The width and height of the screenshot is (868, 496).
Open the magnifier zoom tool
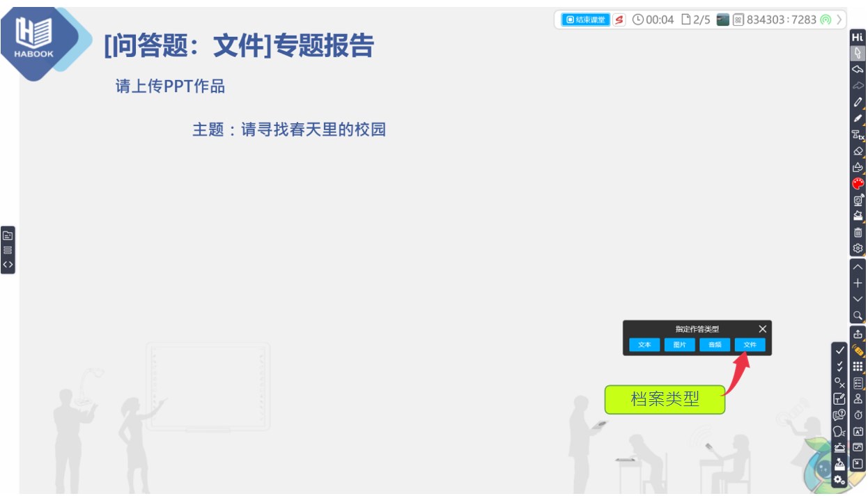click(857, 315)
